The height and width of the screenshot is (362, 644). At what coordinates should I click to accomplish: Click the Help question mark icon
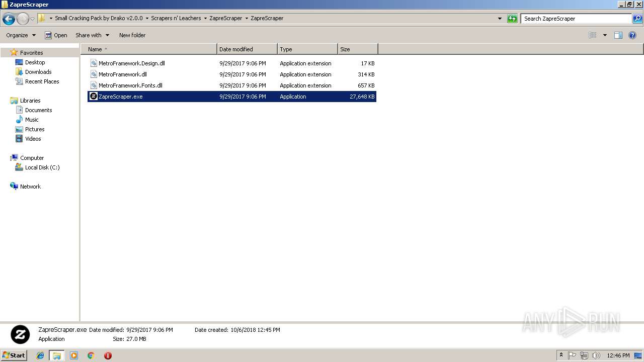(633, 35)
